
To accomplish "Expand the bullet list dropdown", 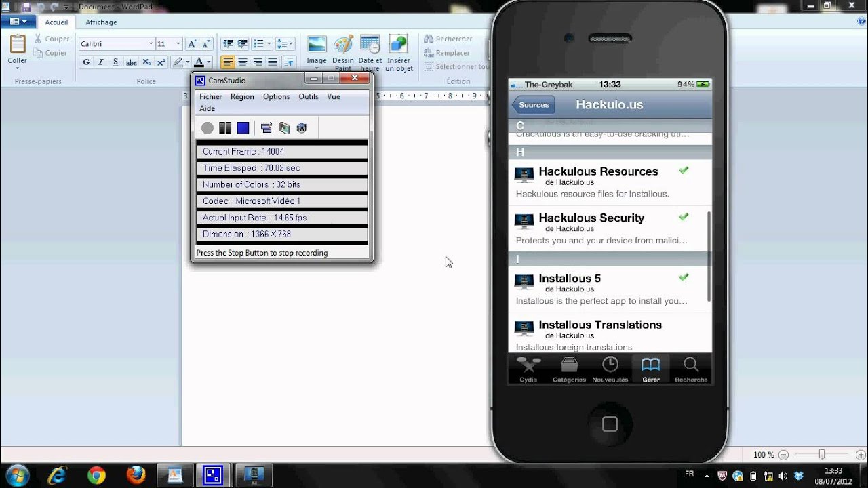I will [269, 44].
